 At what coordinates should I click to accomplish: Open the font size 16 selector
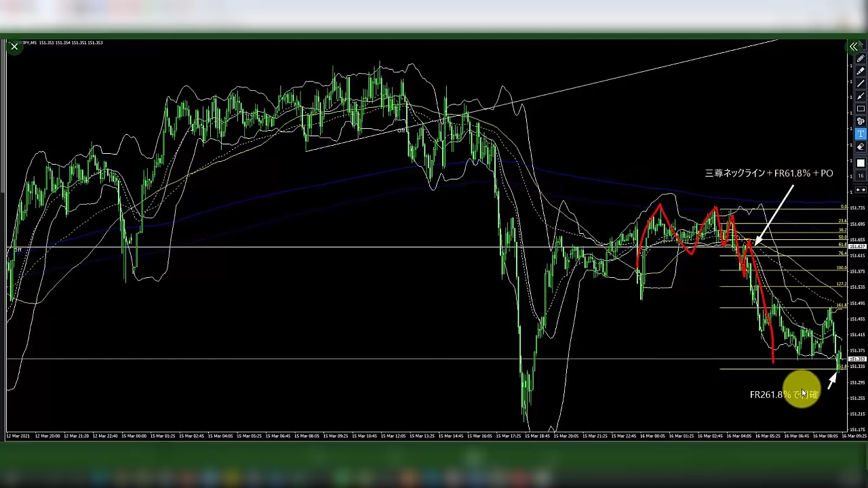click(861, 176)
